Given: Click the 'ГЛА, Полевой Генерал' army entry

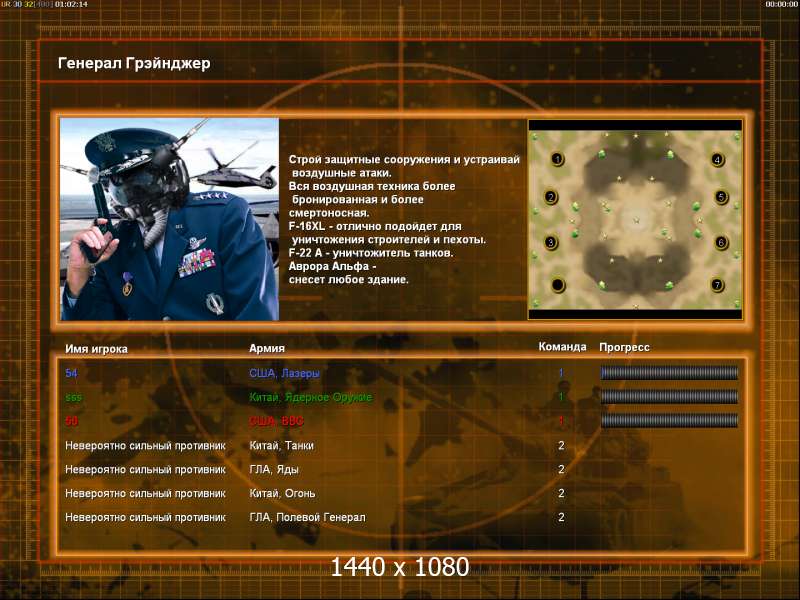Looking at the screenshot, I should (307, 517).
